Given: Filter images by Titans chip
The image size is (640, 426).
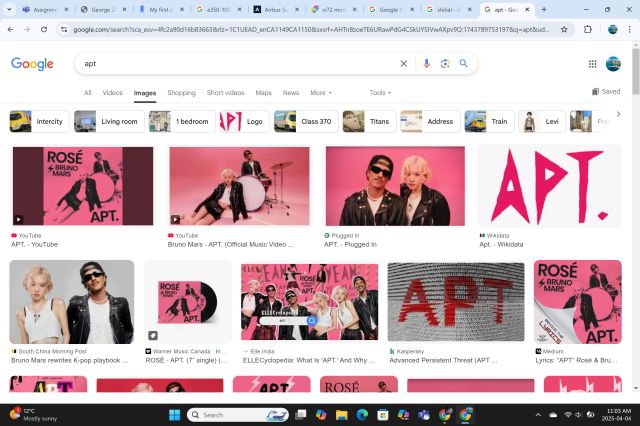Looking at the screenshot, I should click(x=369, y=122).
